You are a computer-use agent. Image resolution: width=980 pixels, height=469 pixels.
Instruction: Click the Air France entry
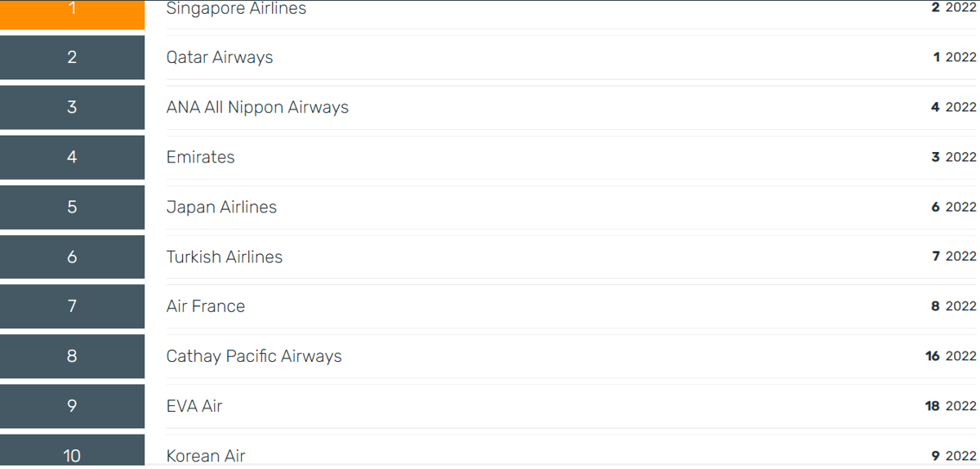[206, 306]
